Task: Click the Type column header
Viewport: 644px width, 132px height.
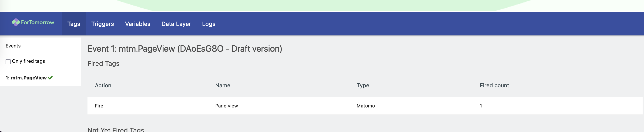Action: (363, 85)
